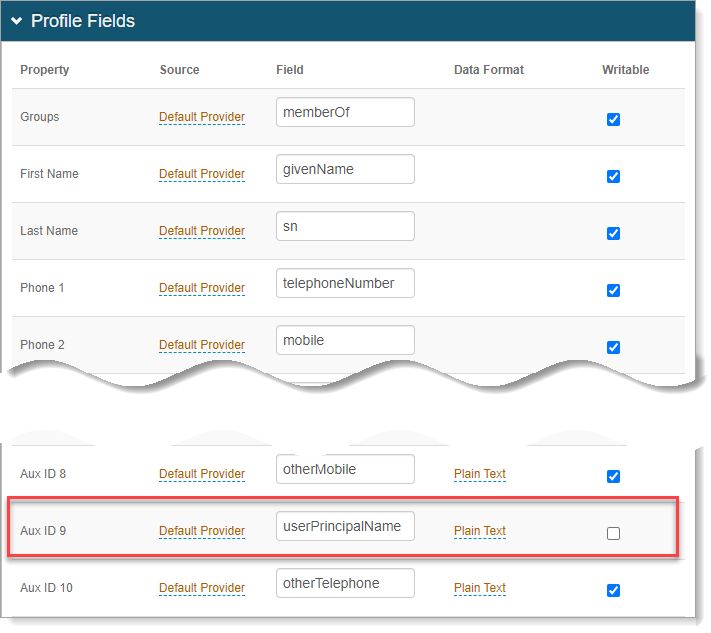Screen dimensions: 711x633
Task: Click the givenName field box
Action: pyautogui.click(x=345, y=169)
